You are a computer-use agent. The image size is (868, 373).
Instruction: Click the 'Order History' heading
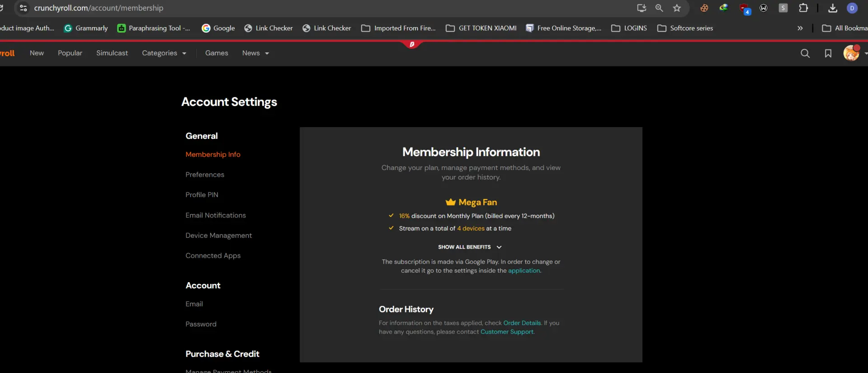coord(406,309)
